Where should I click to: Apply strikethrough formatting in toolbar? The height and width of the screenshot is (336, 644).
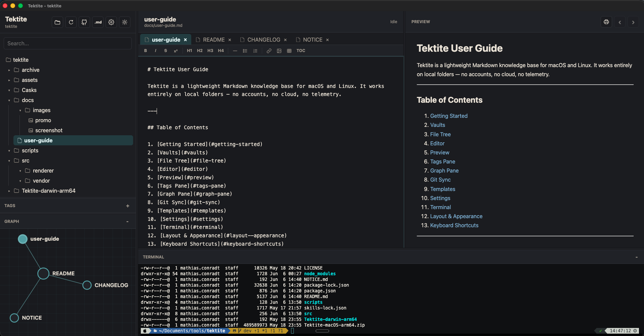coord(165,51)
